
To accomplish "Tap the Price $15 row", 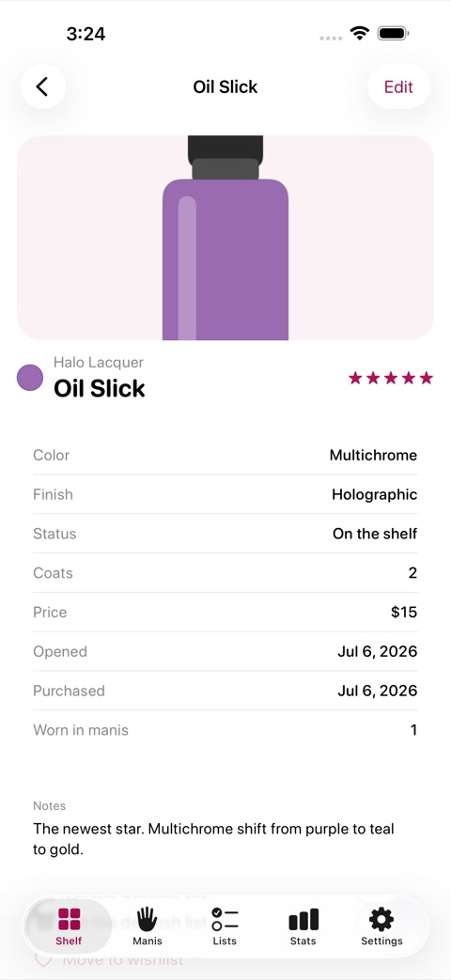I will point(225,612).
